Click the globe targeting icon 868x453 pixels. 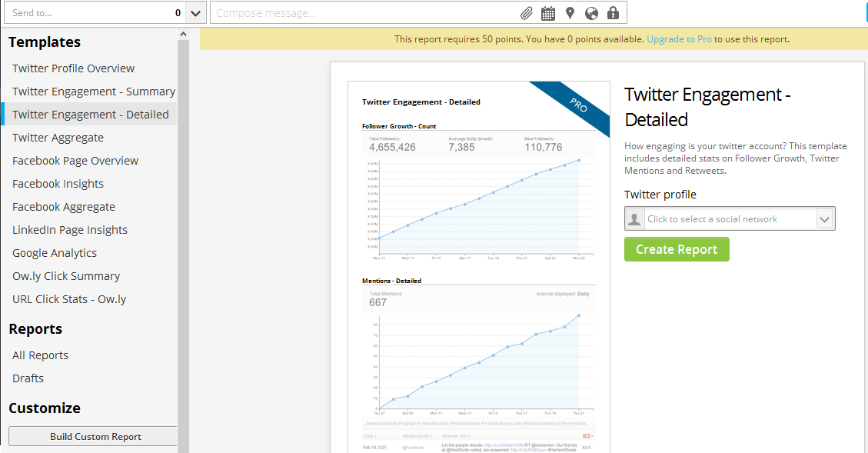(x=591, y=13)
